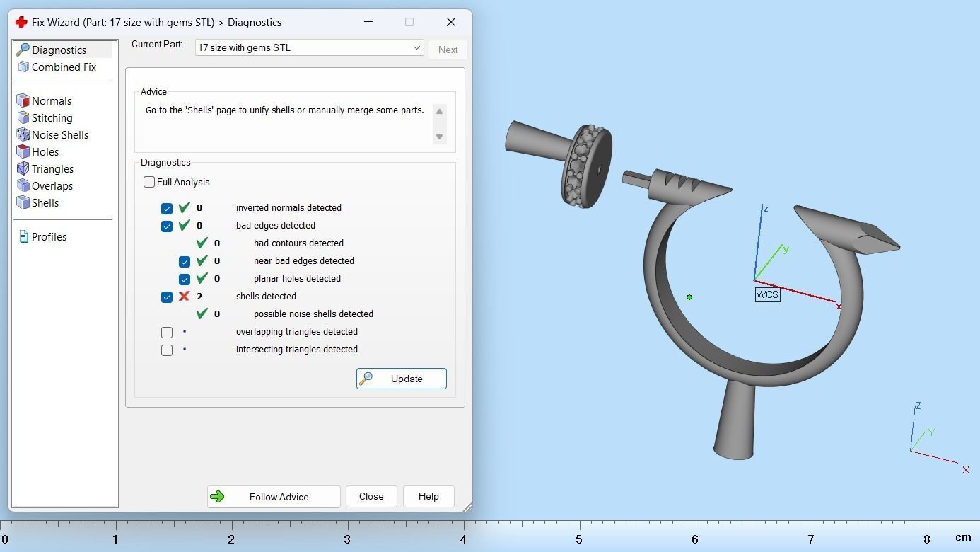Click the gem-studded disc part in viewport
The image size is (980, 552).
[587, 166]
